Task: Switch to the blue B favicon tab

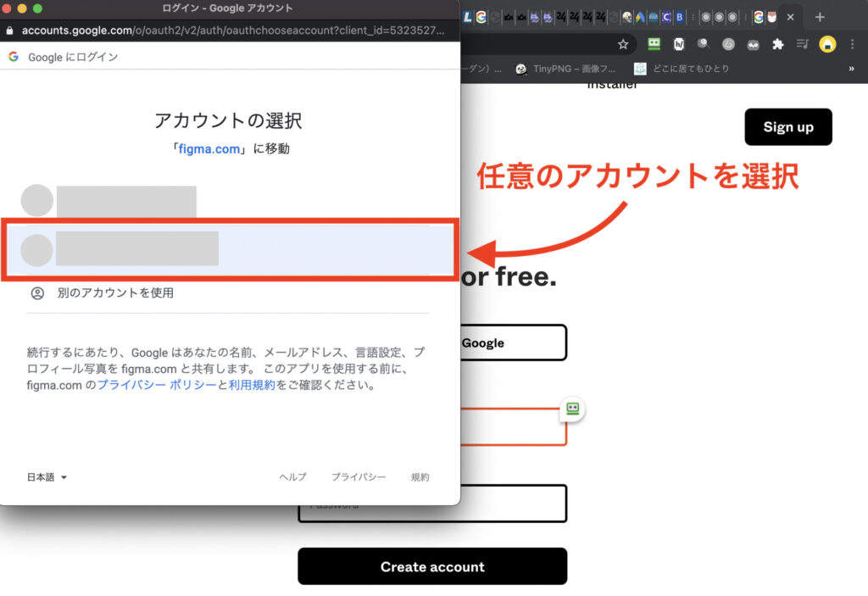Action: click(679, 17)
